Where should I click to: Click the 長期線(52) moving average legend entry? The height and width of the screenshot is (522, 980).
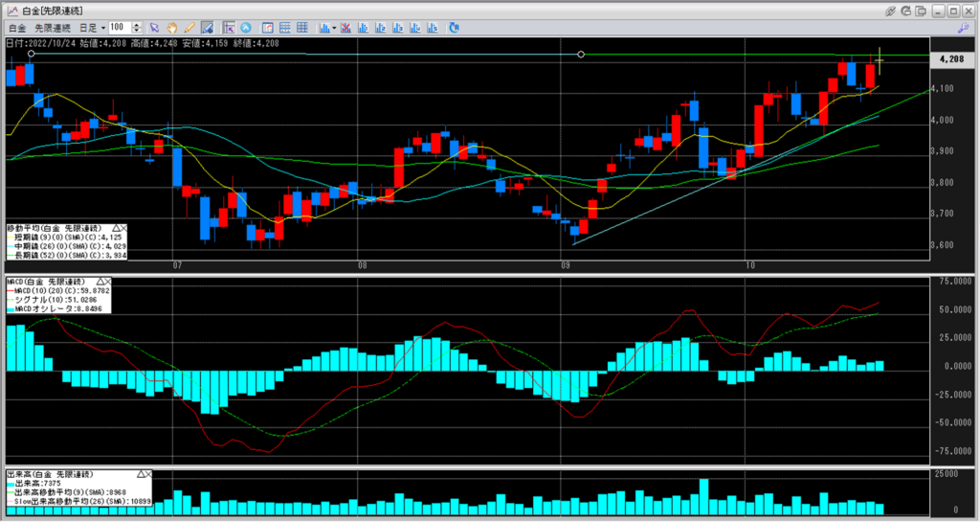click(x=66, y=255)
